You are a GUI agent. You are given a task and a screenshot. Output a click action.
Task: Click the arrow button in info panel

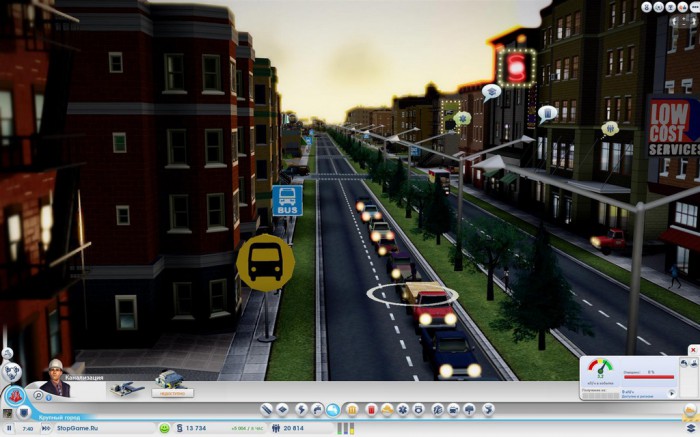click(672, 394)
